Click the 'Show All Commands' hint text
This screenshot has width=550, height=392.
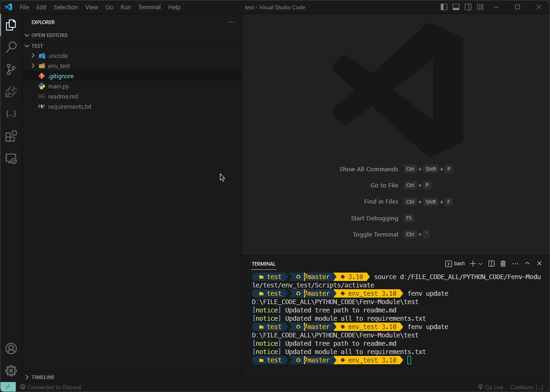[x=369, y=169]
